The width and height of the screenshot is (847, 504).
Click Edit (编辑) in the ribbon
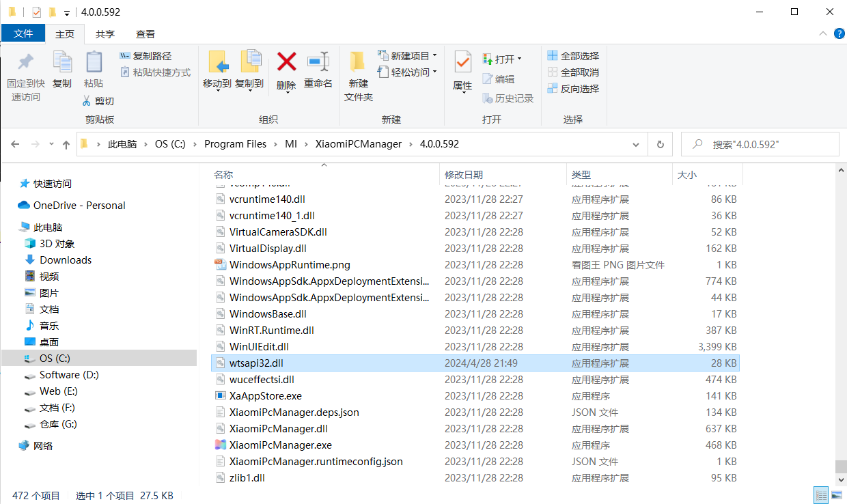coord(499,79)
